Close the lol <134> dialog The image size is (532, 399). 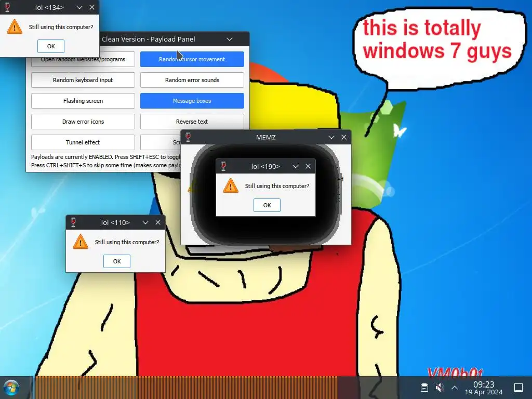click(x=92, y=7)
